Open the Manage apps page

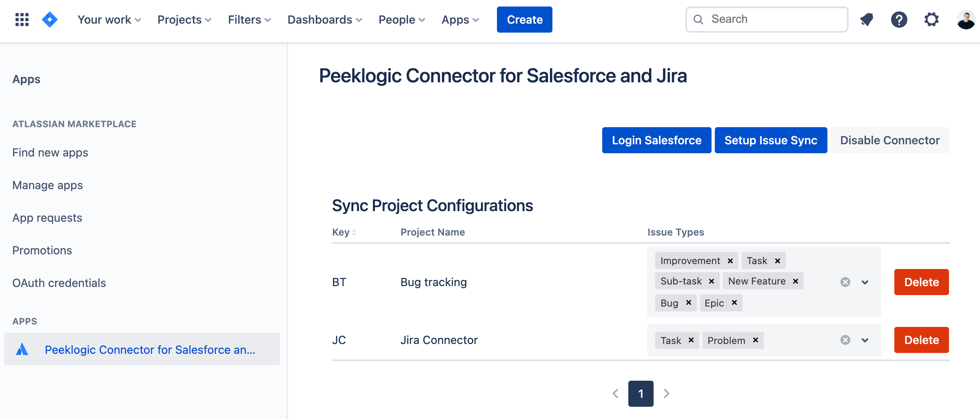pos(47,185)
